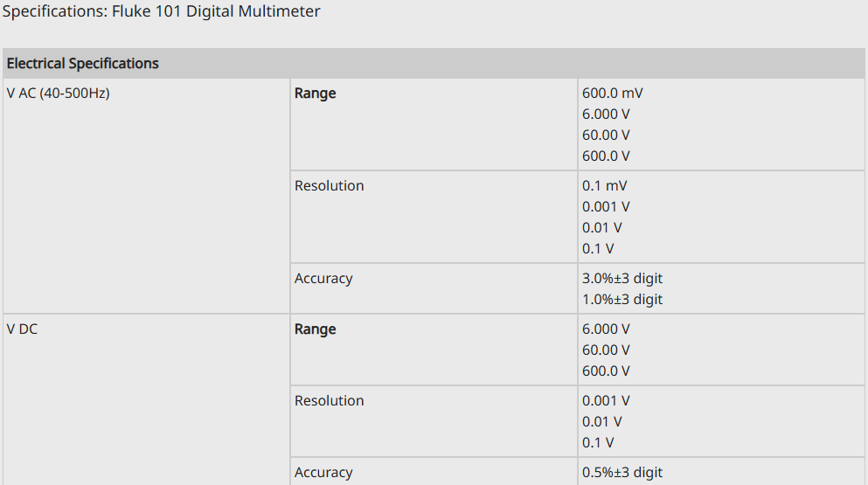Click the Accuracy label in V DC section
Screen dimensions: 868x485
323,473
